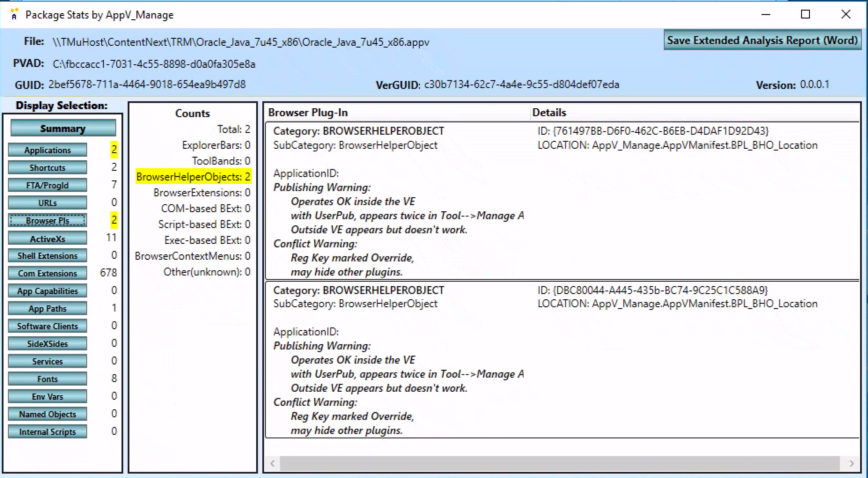
Task: Open the Internal Scripts view
Action: point(48,431)
